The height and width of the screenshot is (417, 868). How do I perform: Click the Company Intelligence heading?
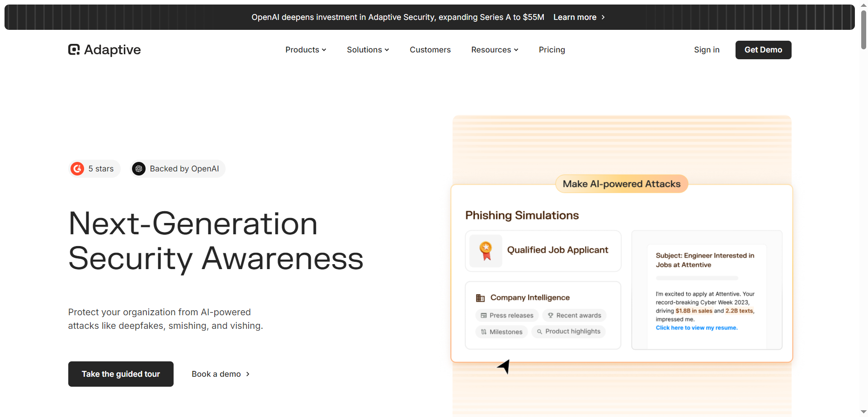click(x=530, y=298)
